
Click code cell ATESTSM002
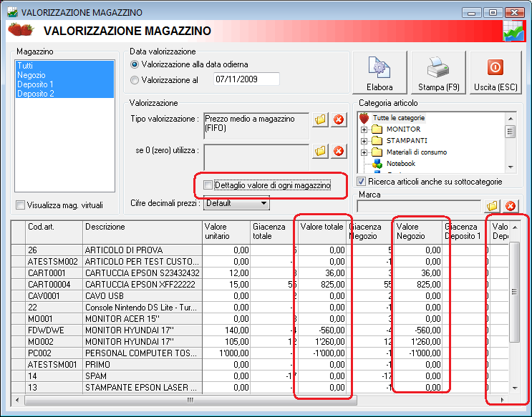pos(52,262)
